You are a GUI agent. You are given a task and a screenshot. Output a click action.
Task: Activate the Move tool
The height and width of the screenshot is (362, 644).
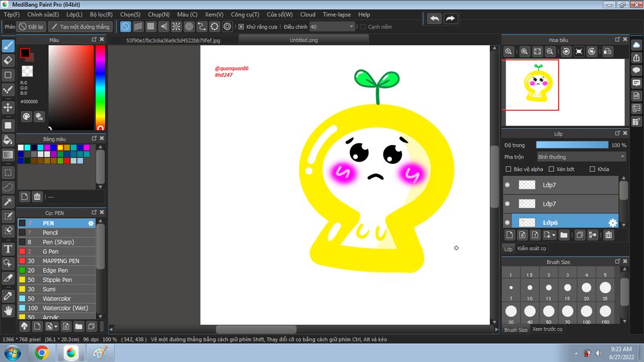[8, 107]
